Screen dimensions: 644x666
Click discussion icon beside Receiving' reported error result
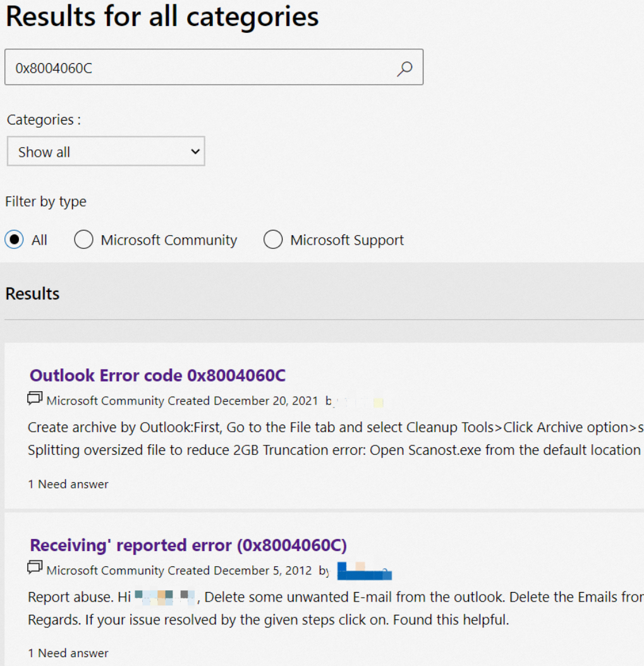click(35, 569)
